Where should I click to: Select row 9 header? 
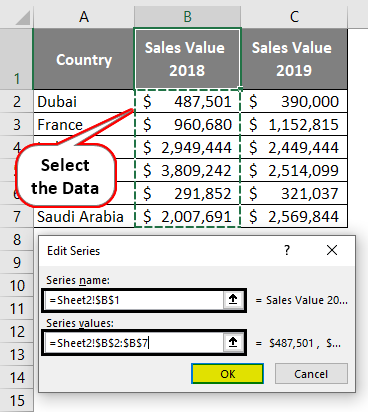[17, 262]
